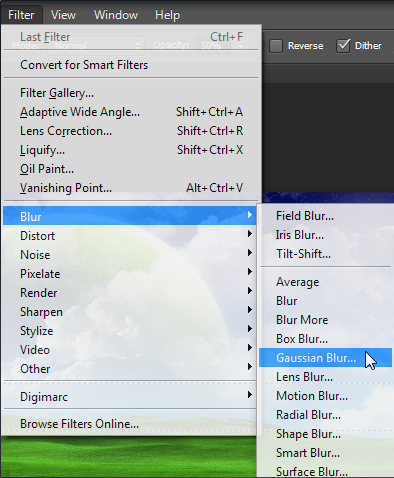Expand the Render submenu
This screenshot has width=394, height=478.
129,293
